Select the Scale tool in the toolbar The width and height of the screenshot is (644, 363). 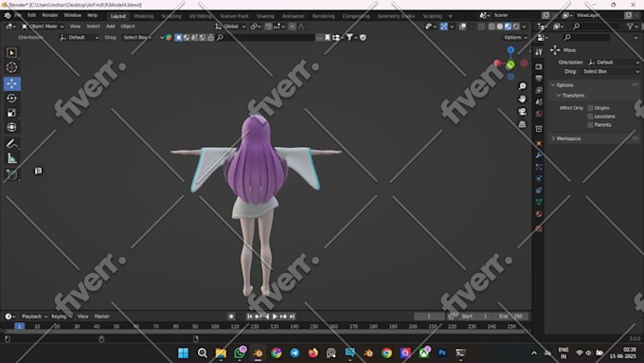click(x=11, y=113)
